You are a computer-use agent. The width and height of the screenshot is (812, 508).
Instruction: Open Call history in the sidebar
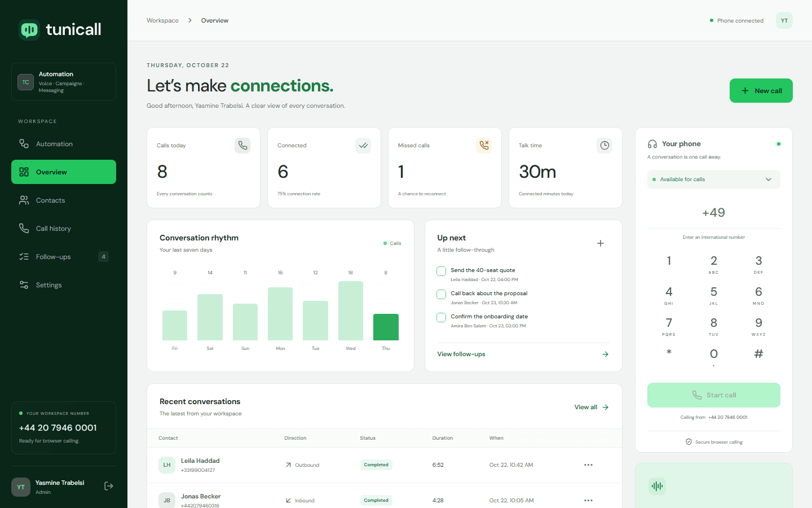coord(64,229)
